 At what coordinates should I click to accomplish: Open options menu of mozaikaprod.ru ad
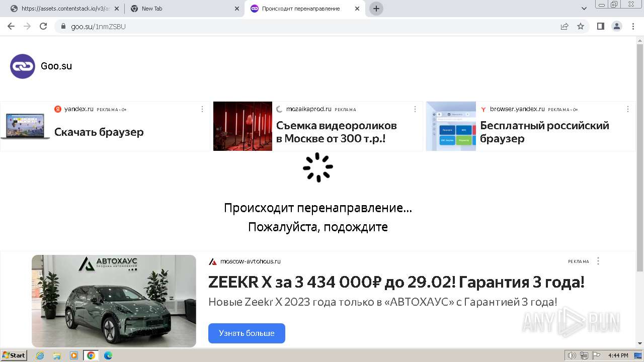[x=415, y=109]
